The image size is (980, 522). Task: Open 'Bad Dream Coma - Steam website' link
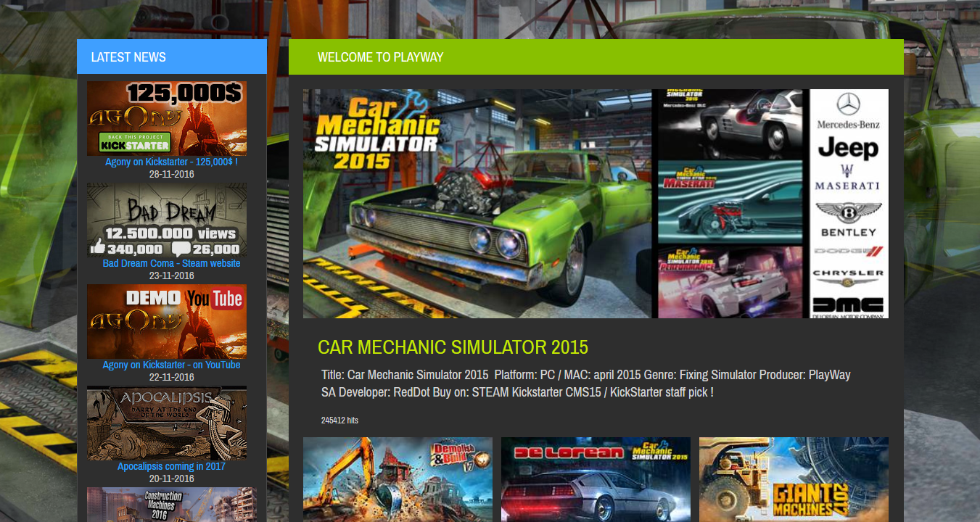(x=171, y=263)
